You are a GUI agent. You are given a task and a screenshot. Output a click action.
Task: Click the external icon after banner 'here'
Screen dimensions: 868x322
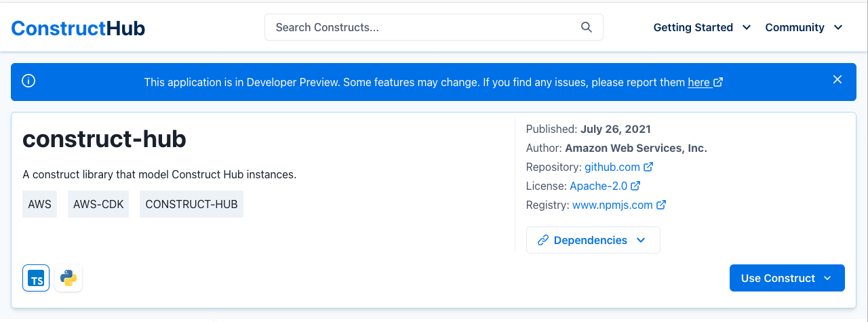(718, 82)
